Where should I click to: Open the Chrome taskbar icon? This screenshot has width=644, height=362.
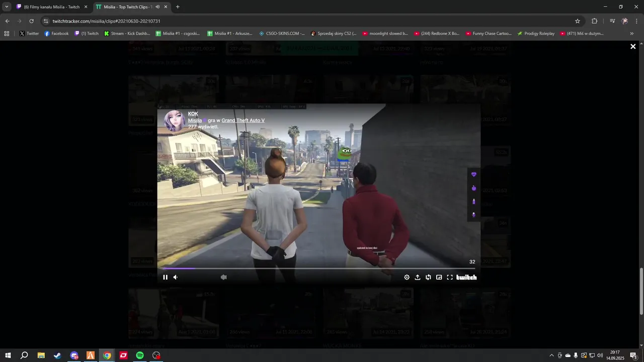107,355
